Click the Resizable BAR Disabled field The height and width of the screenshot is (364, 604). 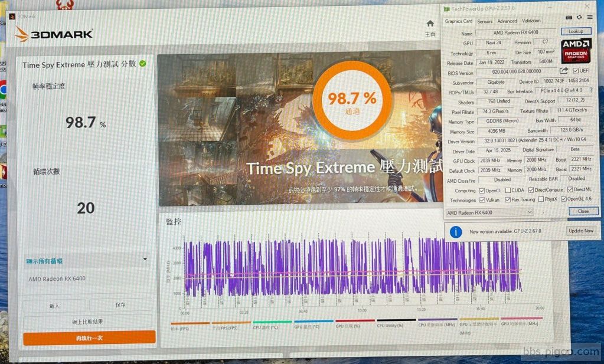[x=577, y=179]
